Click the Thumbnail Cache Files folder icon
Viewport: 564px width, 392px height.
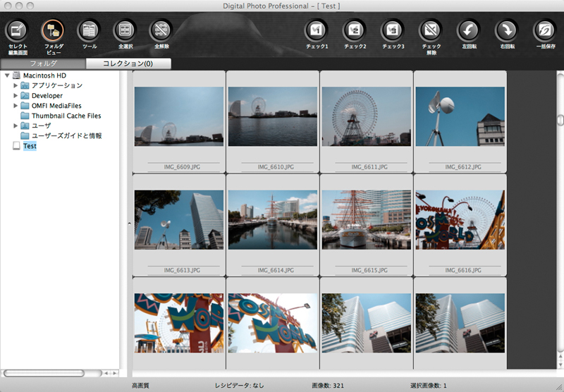[25, 116]
